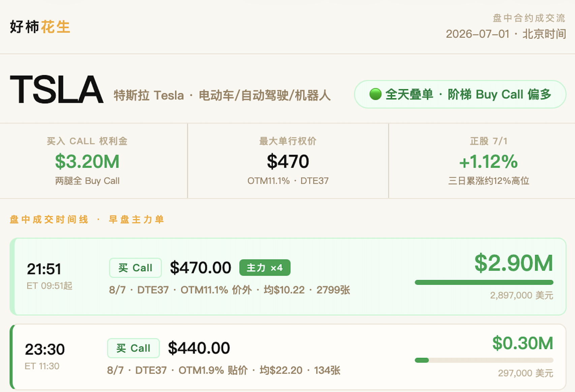Click the 全天叠单 阶梯 Buy Call 偏多 badge

pos(460,94)
